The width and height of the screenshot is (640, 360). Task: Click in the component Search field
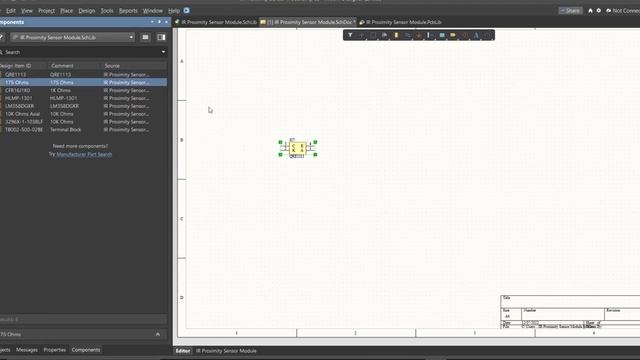coord(82,52)
